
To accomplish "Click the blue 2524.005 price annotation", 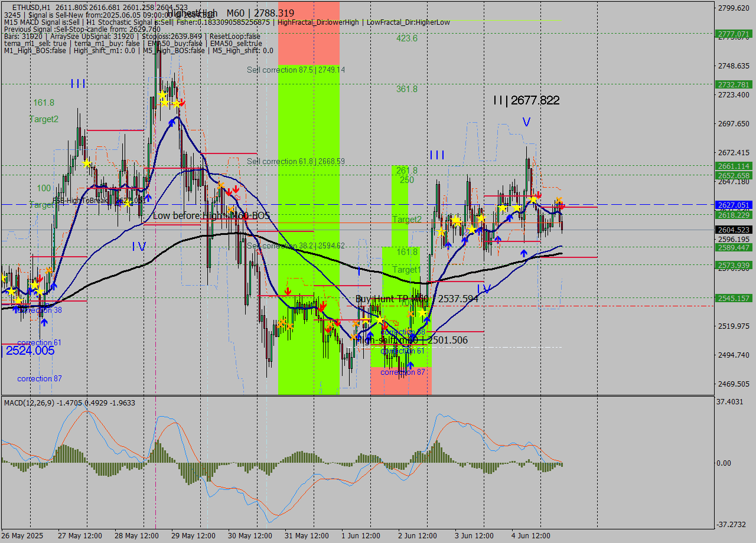I will pos(28,351).
